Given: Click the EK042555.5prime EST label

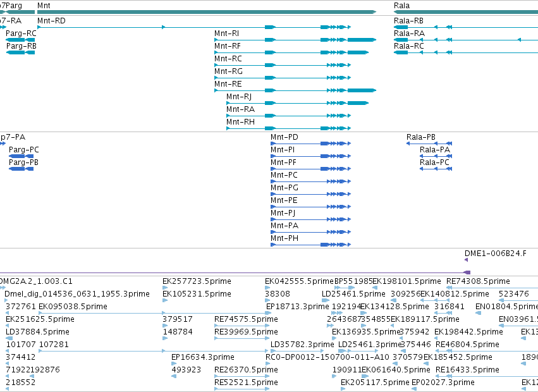Looking at the screenshot, I should 299,281.
